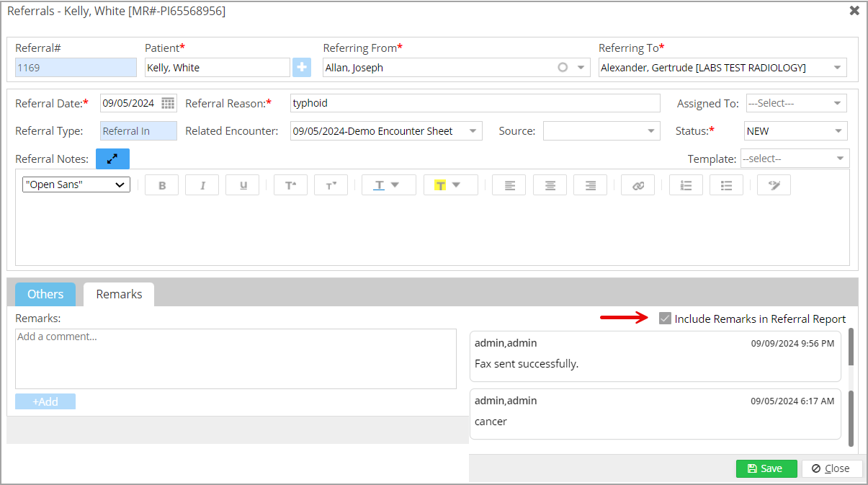The height and width of the screenshot is (485, 868).
Task: Open the Status dropdown showing NEW
Action: pyautogui.click(x=795, y=131)
